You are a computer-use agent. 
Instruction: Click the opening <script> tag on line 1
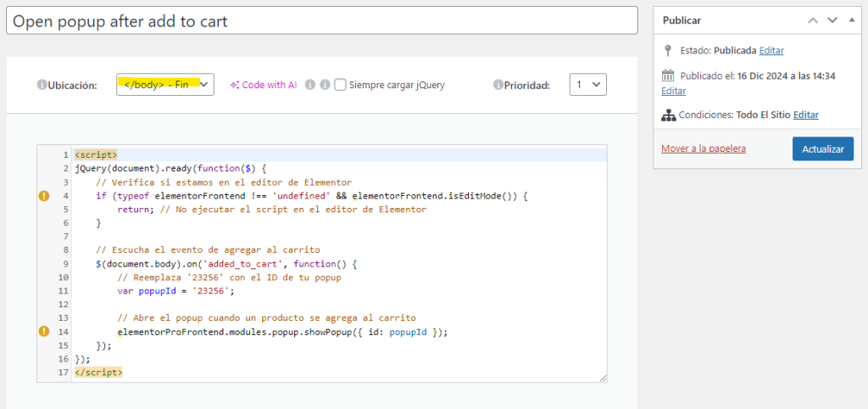96,154
